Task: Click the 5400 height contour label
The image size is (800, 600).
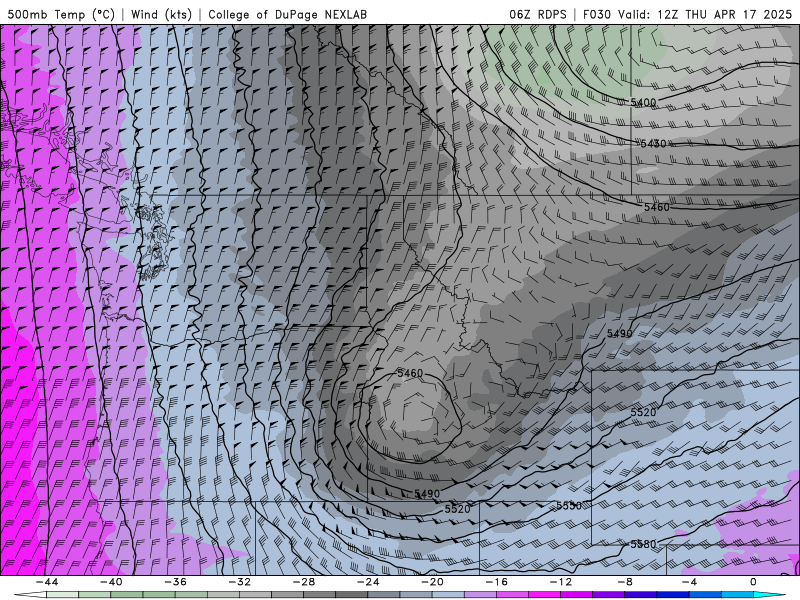Action: coord(643,103)
